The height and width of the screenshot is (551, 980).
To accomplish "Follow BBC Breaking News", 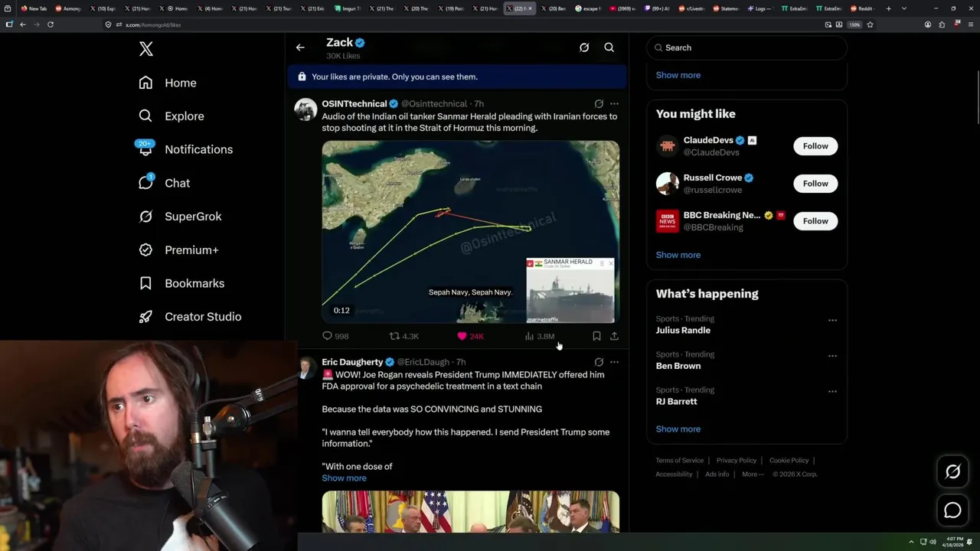I will pyautogui.click(x=815, y=221).
